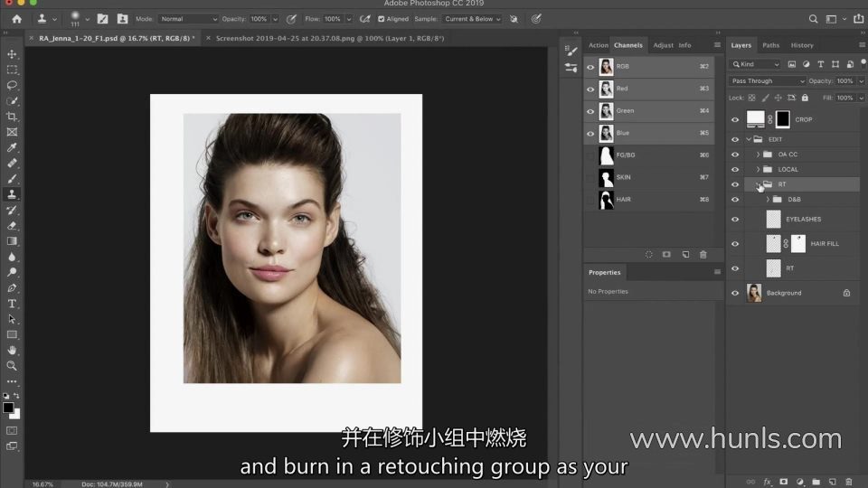
Task: Click the Home icon in options bar
Action: pos(16,19)
